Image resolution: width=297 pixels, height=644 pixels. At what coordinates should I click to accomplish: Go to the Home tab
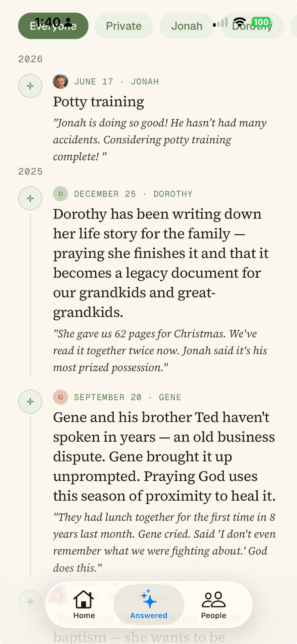click(84, 604)
